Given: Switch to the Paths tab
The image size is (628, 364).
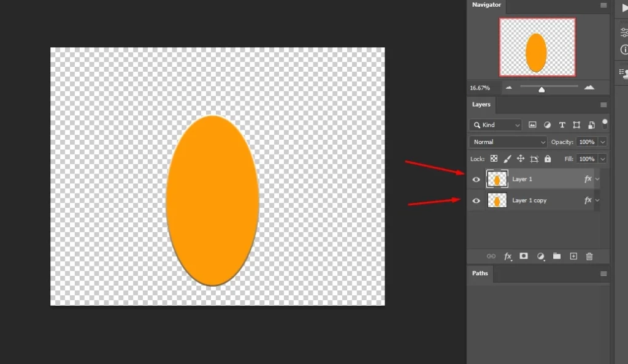Looking at the screenshot, I should pyautogui.click(x=480, y=273).
